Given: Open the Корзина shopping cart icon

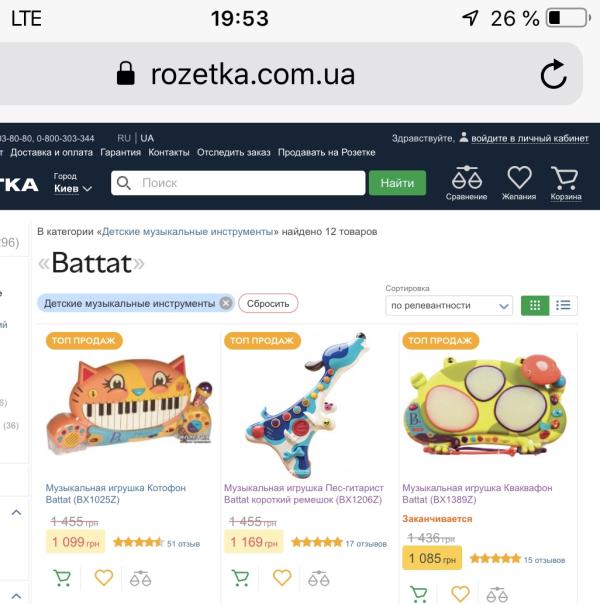Looking at the screenshot, I should 565,182.
